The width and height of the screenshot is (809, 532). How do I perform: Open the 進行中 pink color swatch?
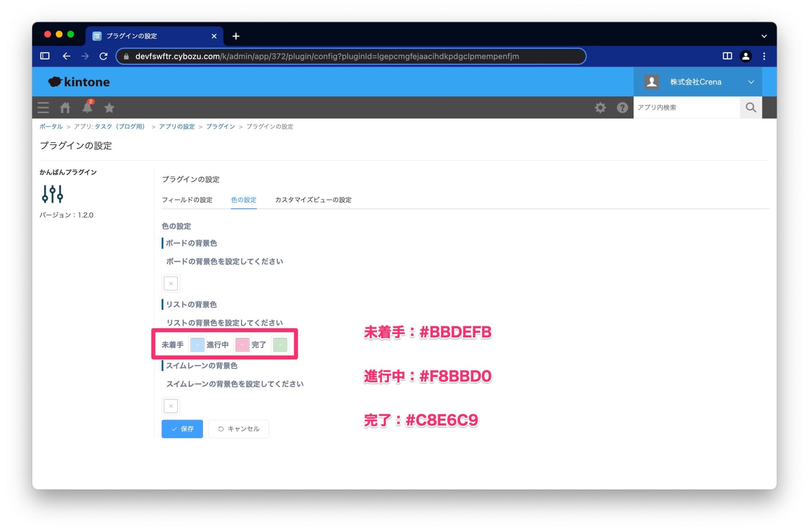pyautogui.click(x=242, y=345)
